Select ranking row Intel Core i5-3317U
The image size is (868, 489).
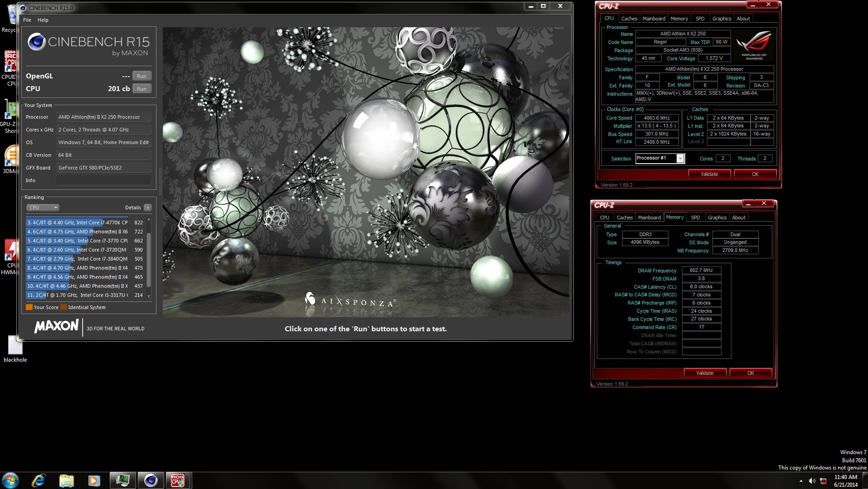[x=85, y=295]
